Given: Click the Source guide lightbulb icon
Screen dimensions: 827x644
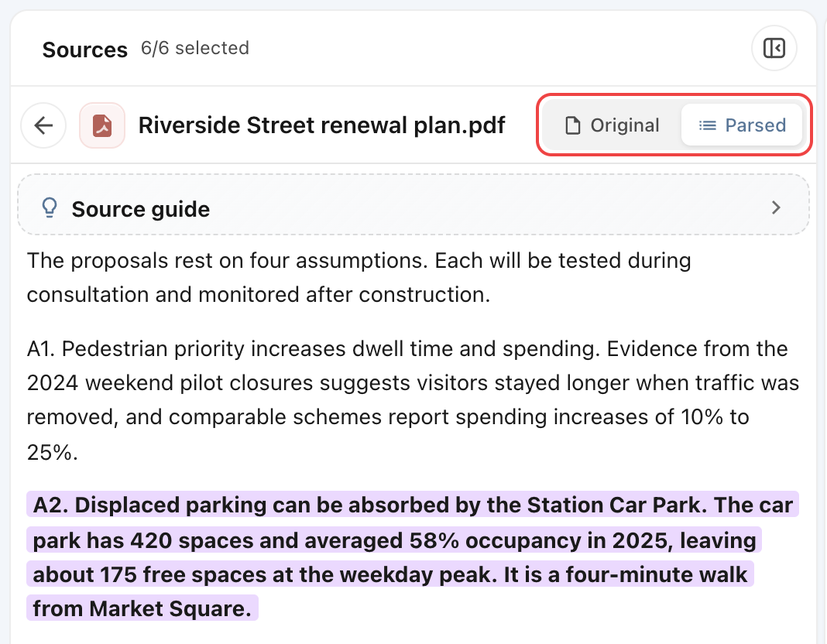Looking at the screenshot, I should click(x=50, y=207).
